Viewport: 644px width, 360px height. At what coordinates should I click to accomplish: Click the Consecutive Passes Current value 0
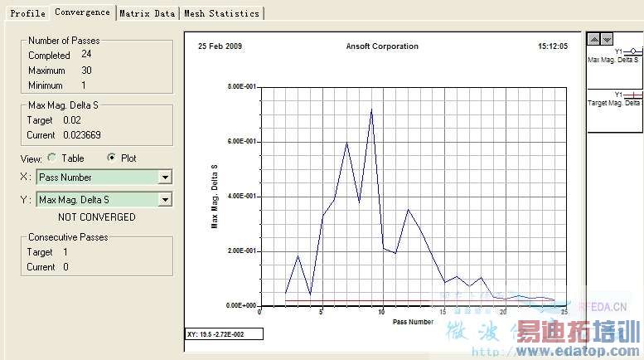coord(65,267)
